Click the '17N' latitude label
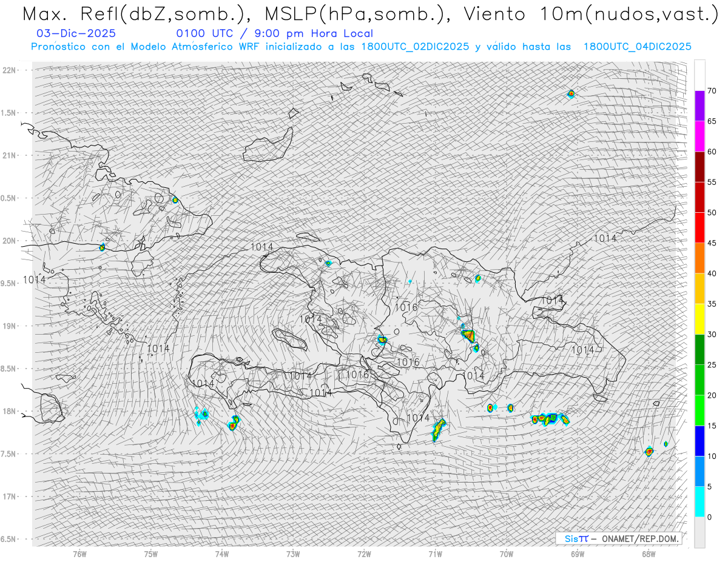Viewport: 728px width, 562px height. 10,497
